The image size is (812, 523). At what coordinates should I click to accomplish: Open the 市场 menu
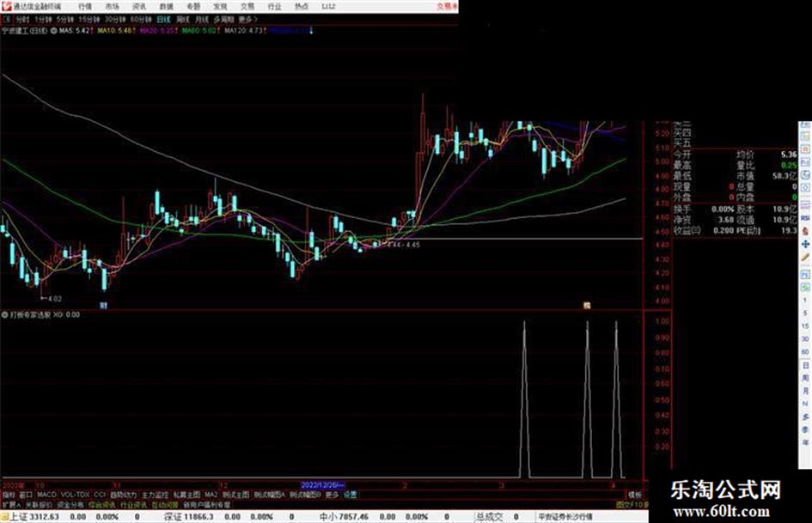click(112, 7)
